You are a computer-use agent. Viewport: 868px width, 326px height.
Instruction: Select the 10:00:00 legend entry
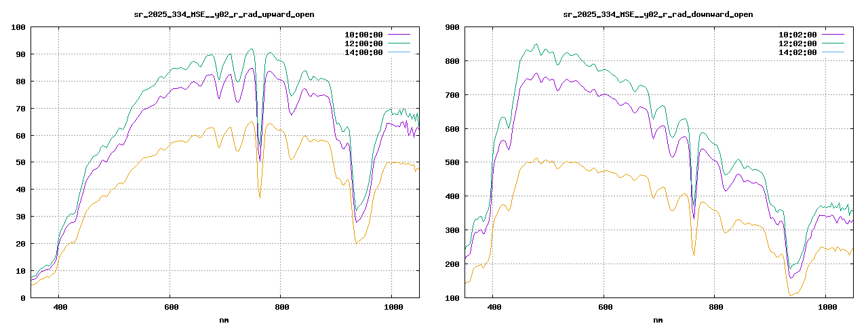pos(364,35)
